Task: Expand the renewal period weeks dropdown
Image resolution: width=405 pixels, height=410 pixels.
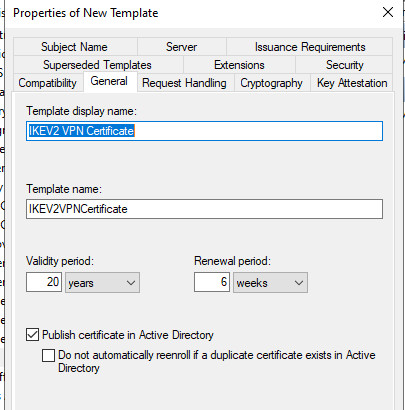Action: click(x=270, y=283)
